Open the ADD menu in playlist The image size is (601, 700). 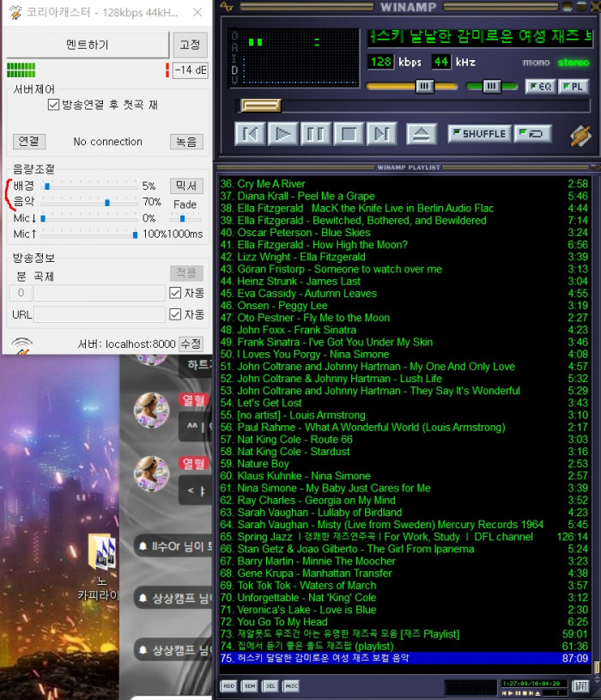(228, 685)
